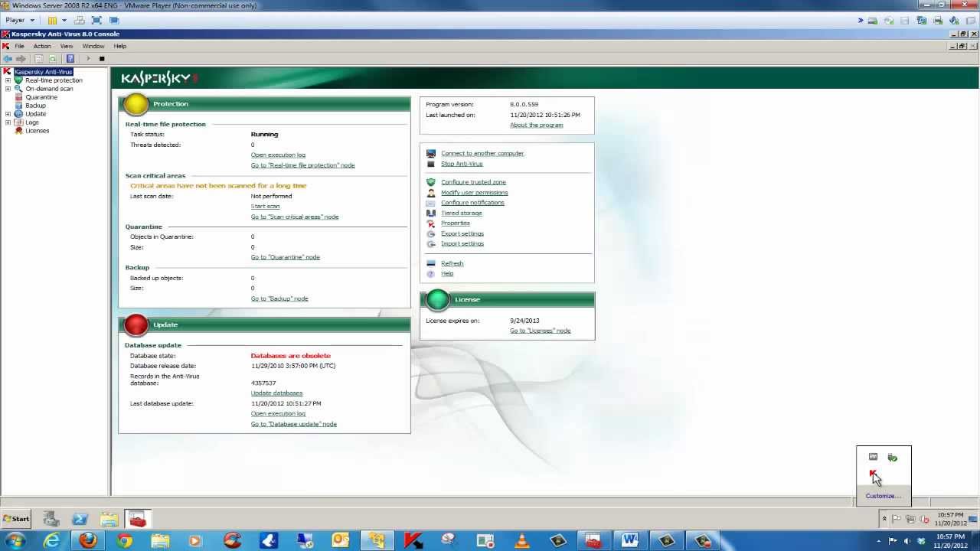Expand Real-time protection tree node
The width and height of the screenshot is (980, 551).
(x=8, y=80)
